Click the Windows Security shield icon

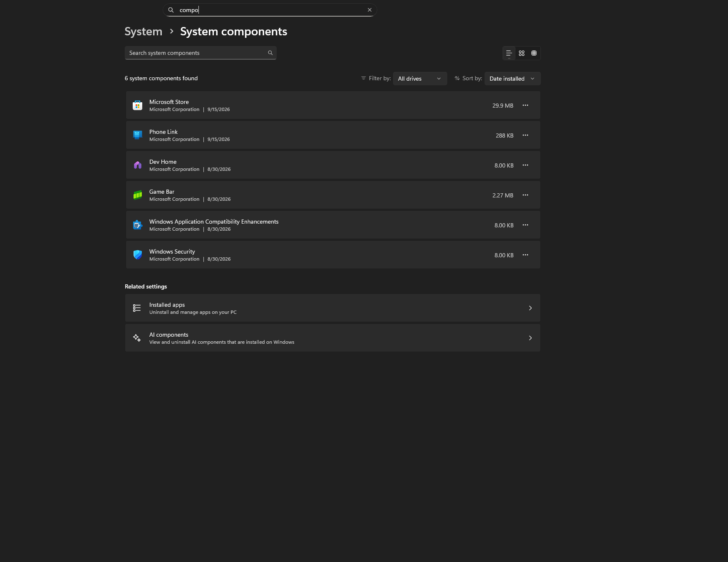(138, 255)
